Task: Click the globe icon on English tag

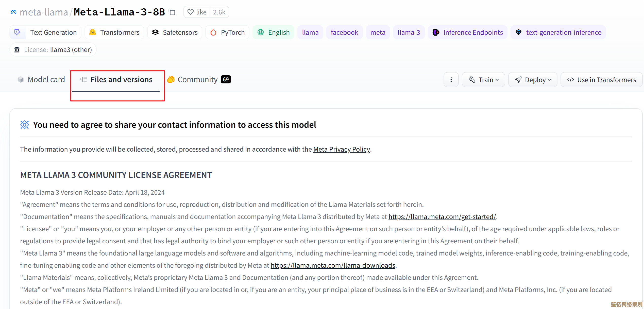Action: (x=261, y=32)
